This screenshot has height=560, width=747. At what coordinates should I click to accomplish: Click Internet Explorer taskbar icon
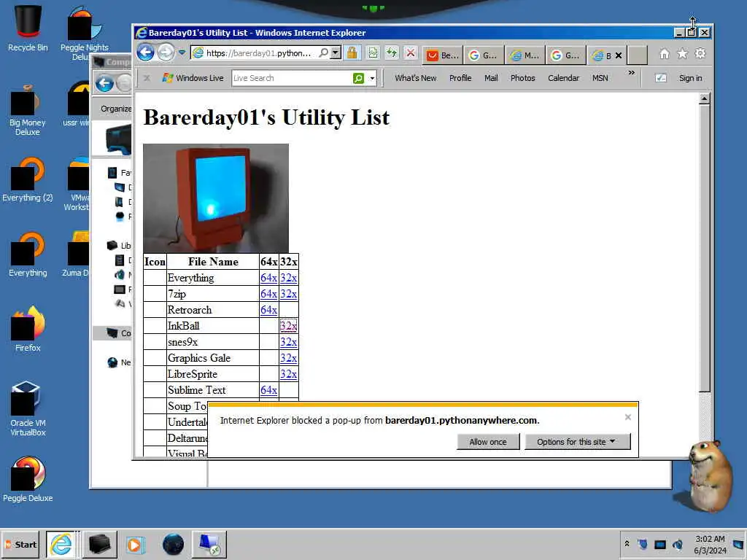tap(61, 544)
